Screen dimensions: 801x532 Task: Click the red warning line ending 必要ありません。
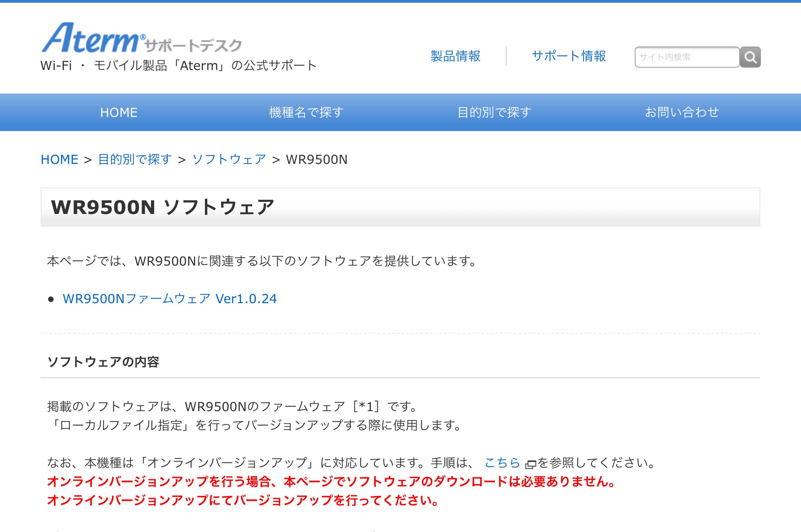click(x=332, y=482)
